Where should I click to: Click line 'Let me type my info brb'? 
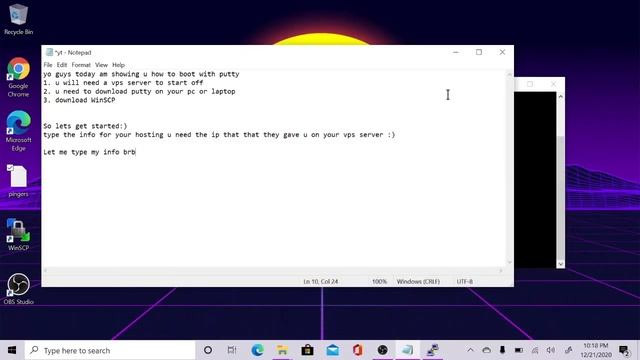click(x=89, y=152)
